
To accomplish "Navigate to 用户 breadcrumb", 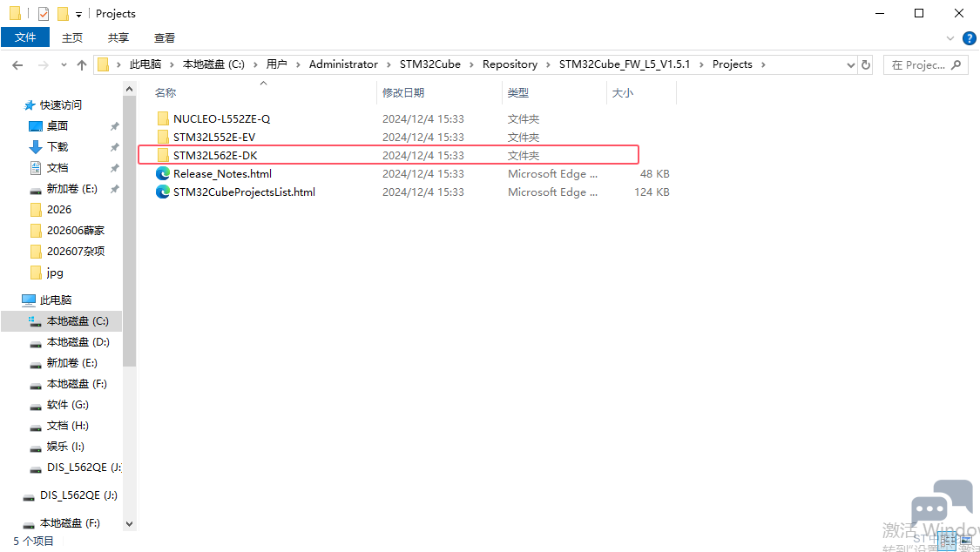I will pyautogui.click(x=276, y=64).
